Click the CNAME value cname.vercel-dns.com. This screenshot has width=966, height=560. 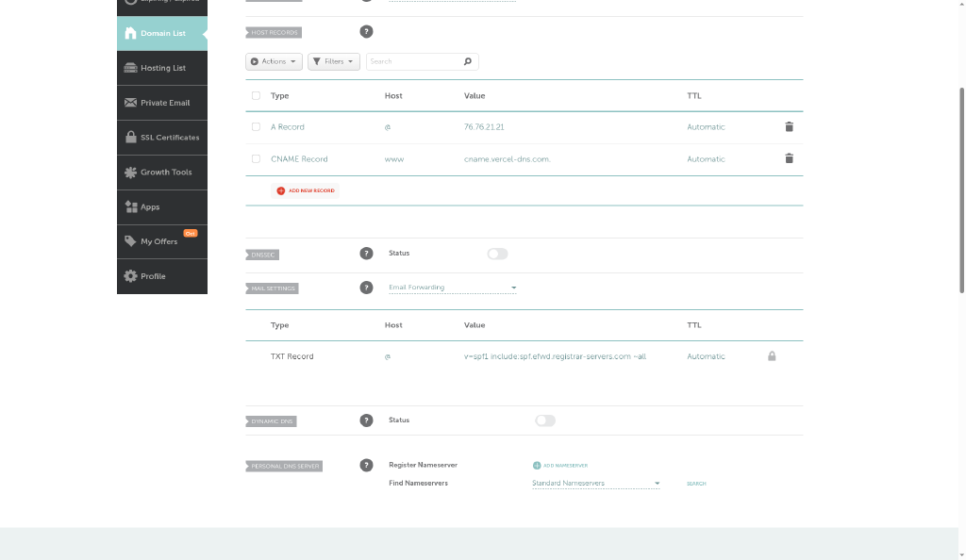[x=507, y=158]
